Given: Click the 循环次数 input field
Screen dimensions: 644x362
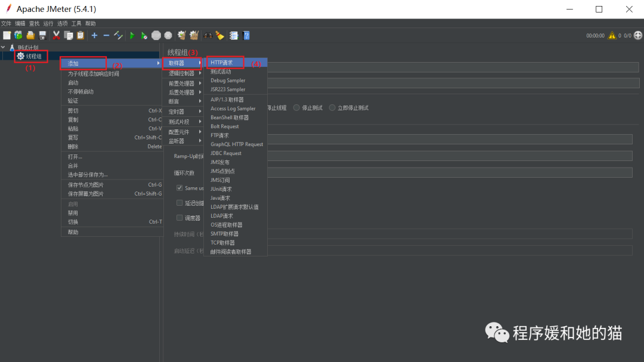Looking at the screenshot, I should tap(450, 172).
